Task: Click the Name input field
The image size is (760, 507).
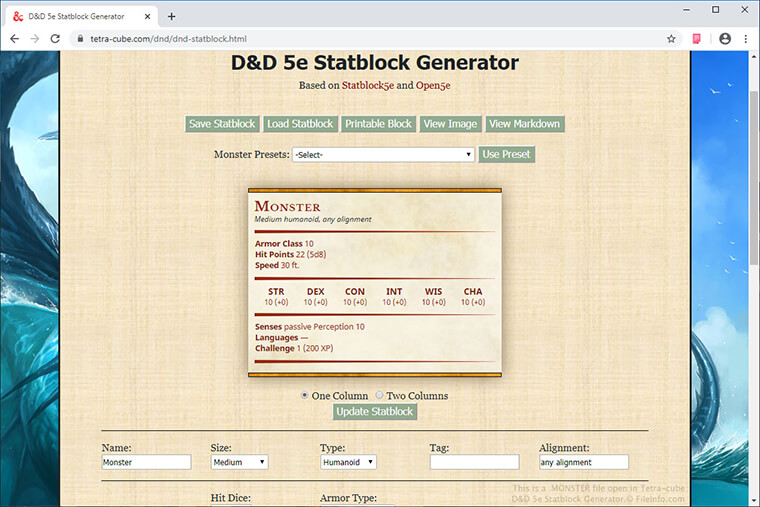Action: [146, 462]
